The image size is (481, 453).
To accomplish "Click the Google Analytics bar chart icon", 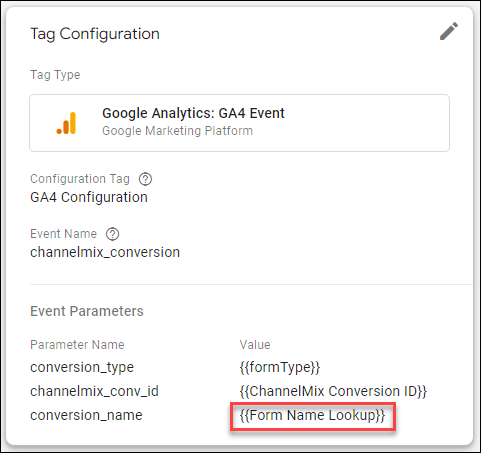I will (x=66, y=123).
